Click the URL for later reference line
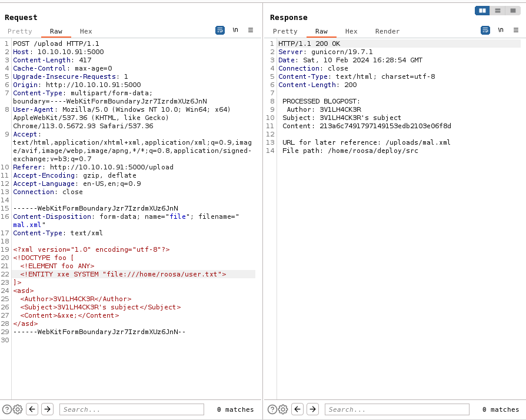The image size is (526, 420). (x=367, y=142)
